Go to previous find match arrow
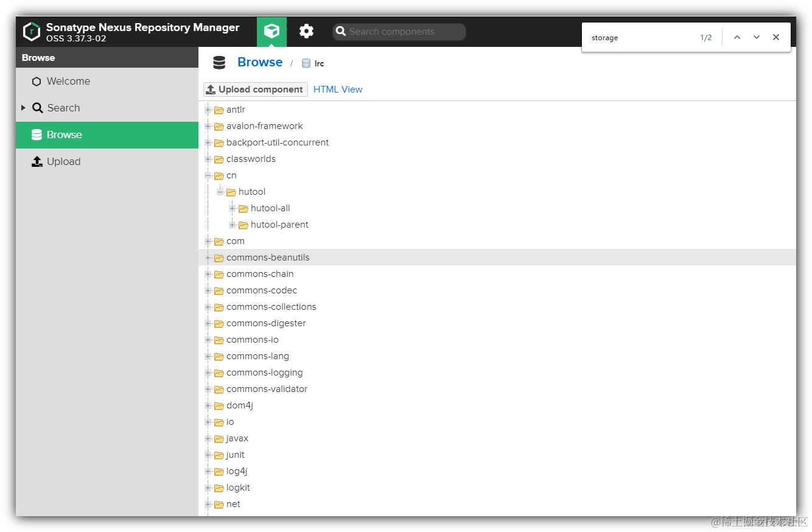 [737, 38]
